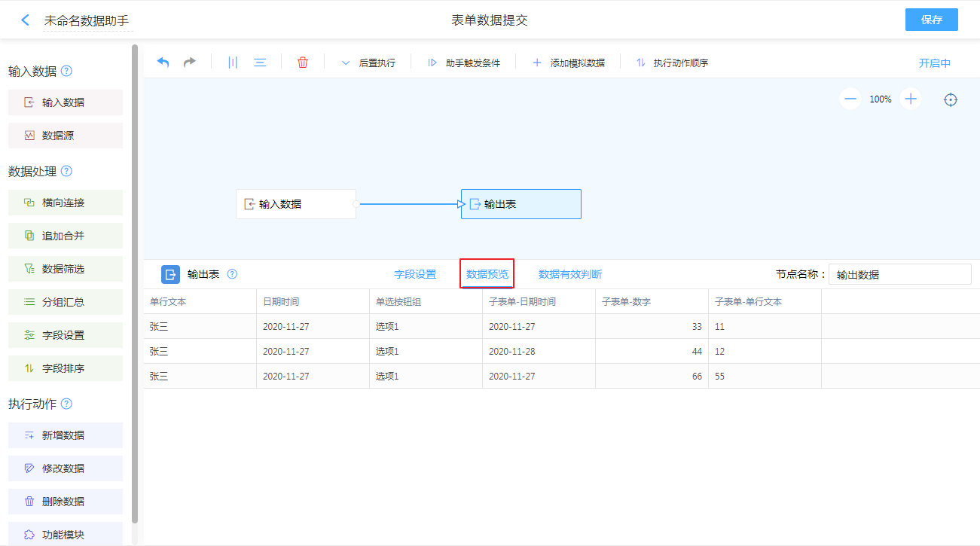The image size is (980, 546).
Task: Click the vertical align icon in toolbar
Action: tap(232, 63)
